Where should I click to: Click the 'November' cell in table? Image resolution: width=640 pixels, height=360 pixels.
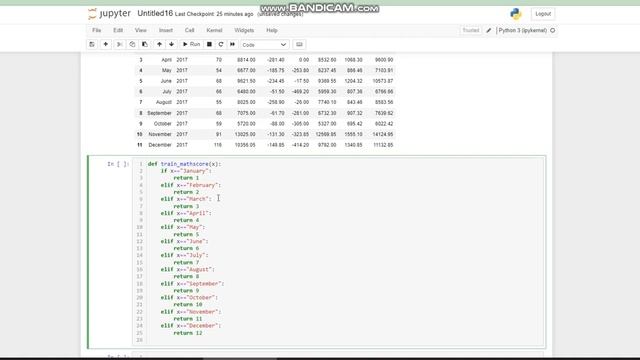click(x=160, y=134)
